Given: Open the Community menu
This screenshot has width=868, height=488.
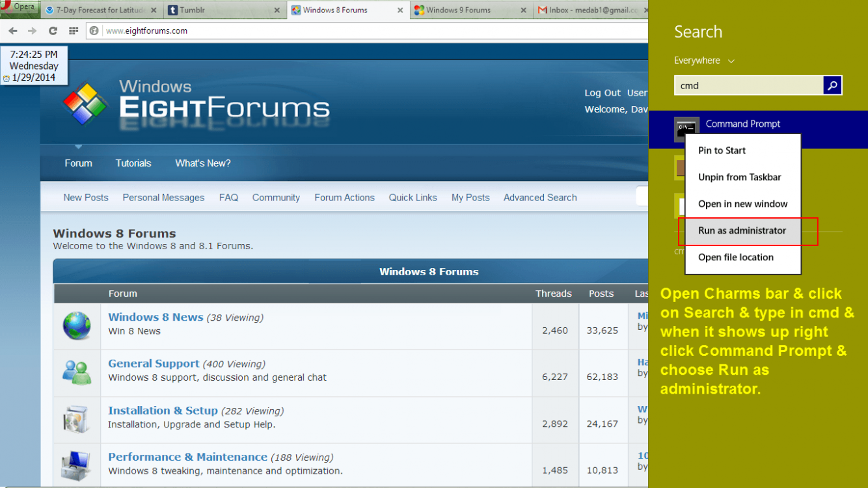Looking at the screenshot, I should (x=276, y=198).
